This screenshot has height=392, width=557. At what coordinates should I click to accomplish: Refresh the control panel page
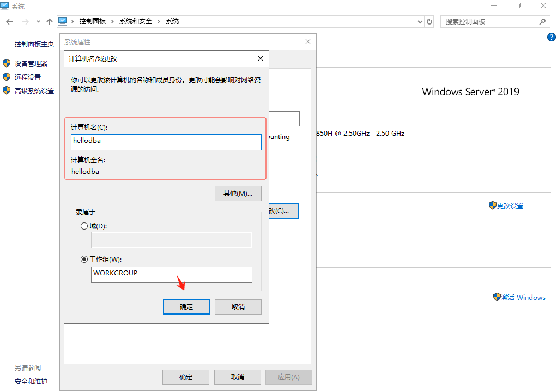coord(429,22)
